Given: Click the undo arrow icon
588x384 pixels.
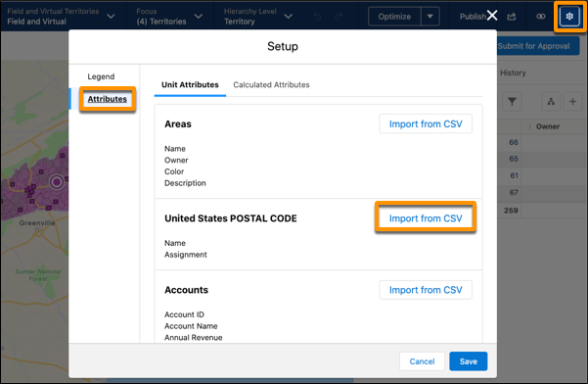Looking at the screenshot, I should click(318, 17).
